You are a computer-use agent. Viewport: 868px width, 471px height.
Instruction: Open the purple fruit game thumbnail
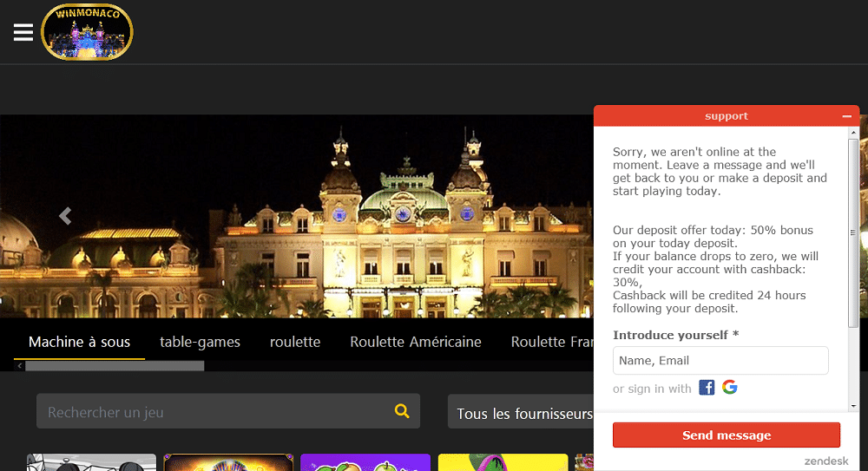coord(365,462)
